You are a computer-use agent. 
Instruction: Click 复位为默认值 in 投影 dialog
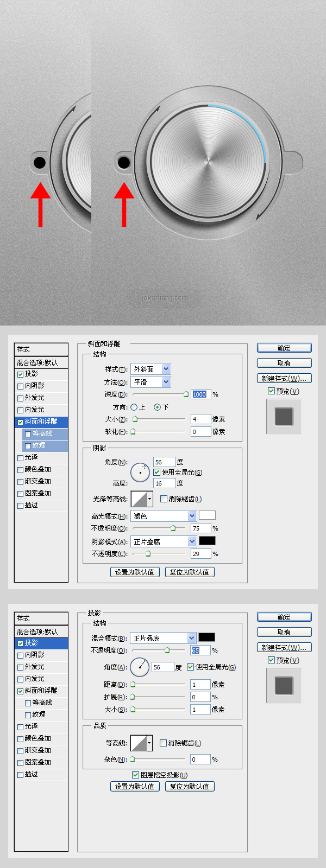190,786
